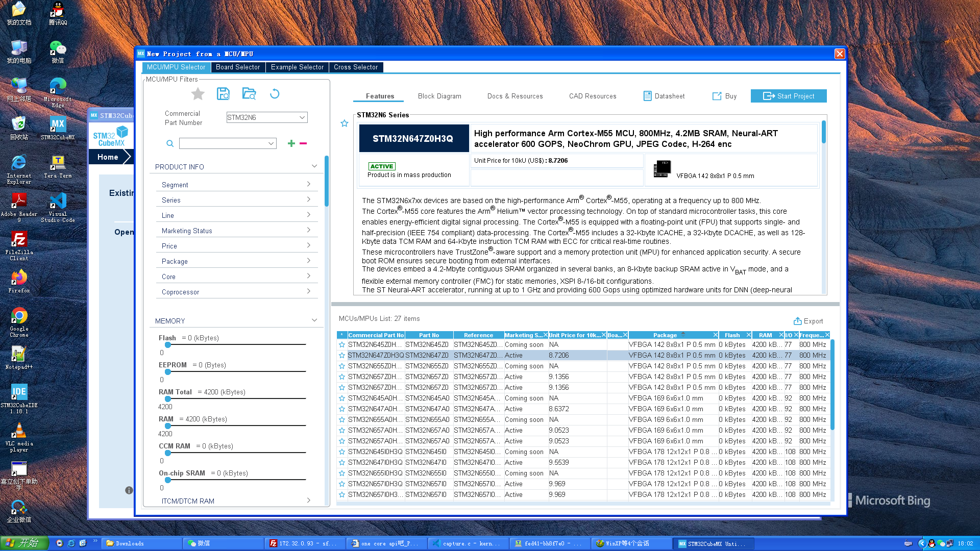Toggle favorite star for STM32N647Z0H3Q row
This screenshot has width=980, height=551.
(x=342, y=356)
